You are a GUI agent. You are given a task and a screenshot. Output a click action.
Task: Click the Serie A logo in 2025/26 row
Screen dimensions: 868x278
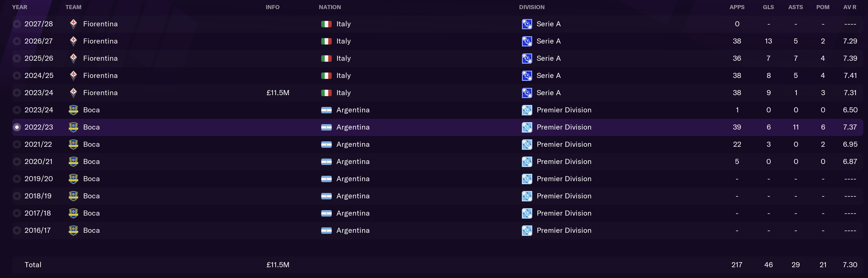click(x=527, y=58)
